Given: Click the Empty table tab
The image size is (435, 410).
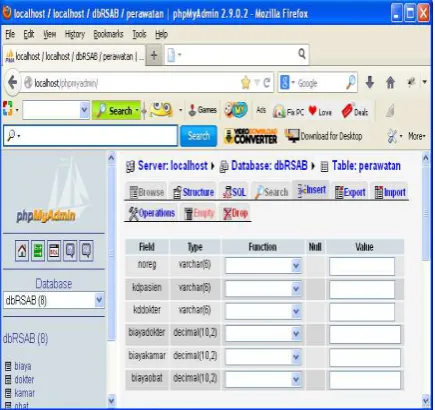Looking at the screenshot, I should [199, 213].
